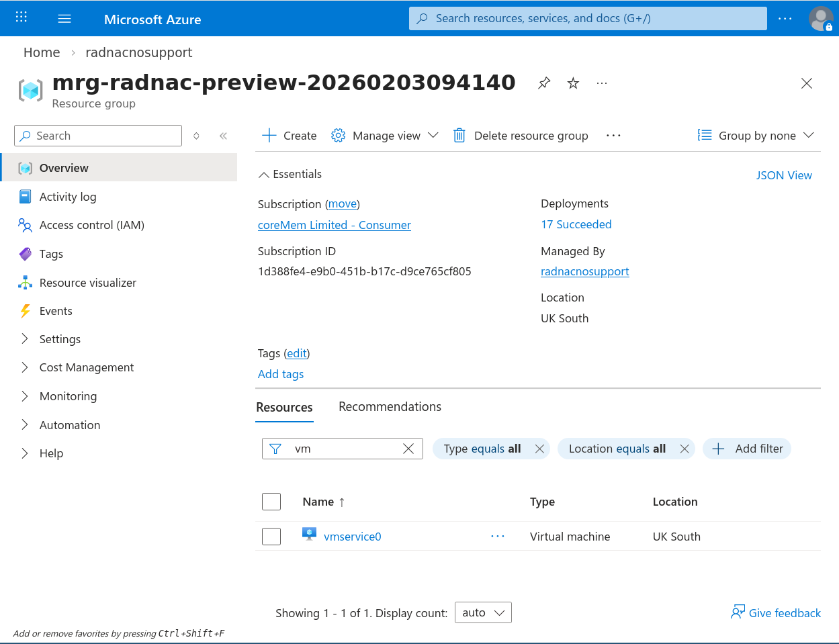Screen dimensions: 839x644
Task: Clear the vm filter text
Action: pyautogui.click(x=408, y=449)
